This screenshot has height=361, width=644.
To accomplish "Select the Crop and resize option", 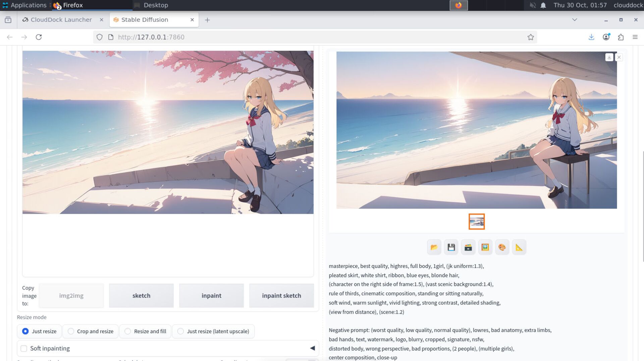I will [71, 331].
